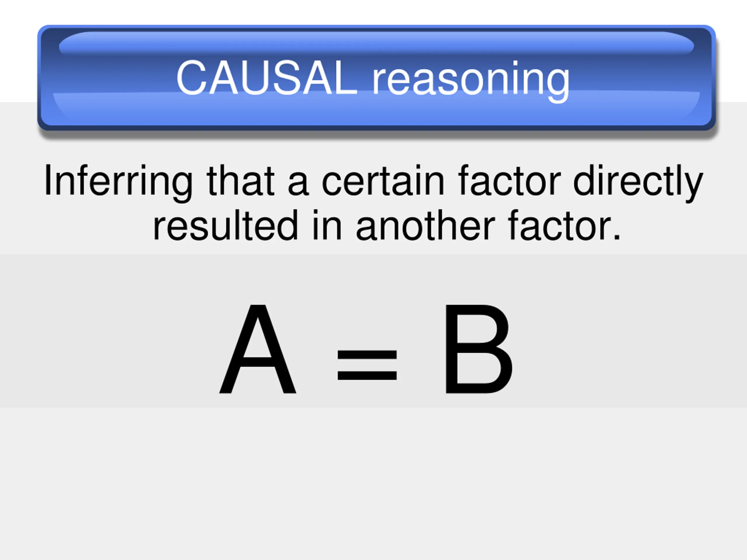Click the empty light gray area below the equation
The image size is (747, 560).
click(373, 483)
